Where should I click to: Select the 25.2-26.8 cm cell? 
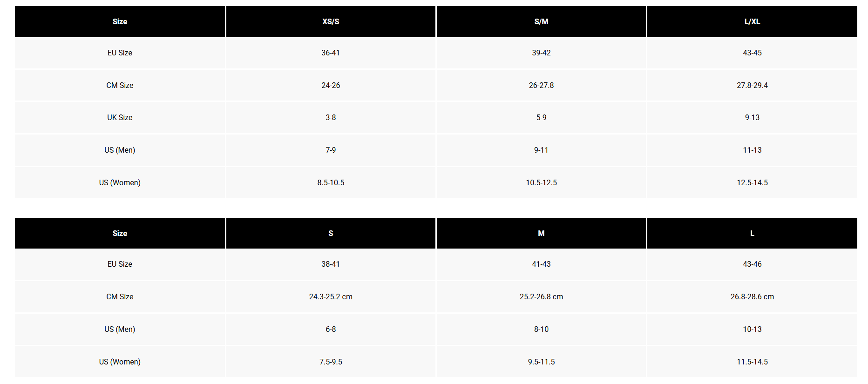(541, 296)
